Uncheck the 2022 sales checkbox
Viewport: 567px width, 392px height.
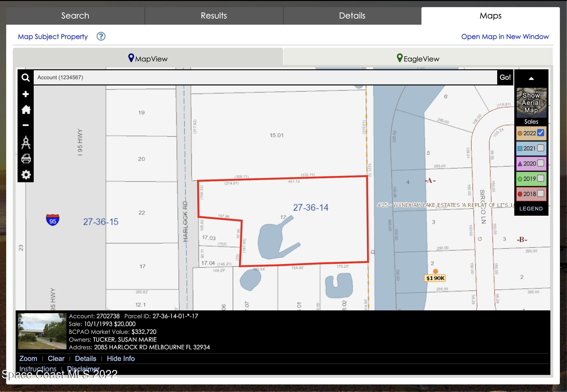(540, 133)
